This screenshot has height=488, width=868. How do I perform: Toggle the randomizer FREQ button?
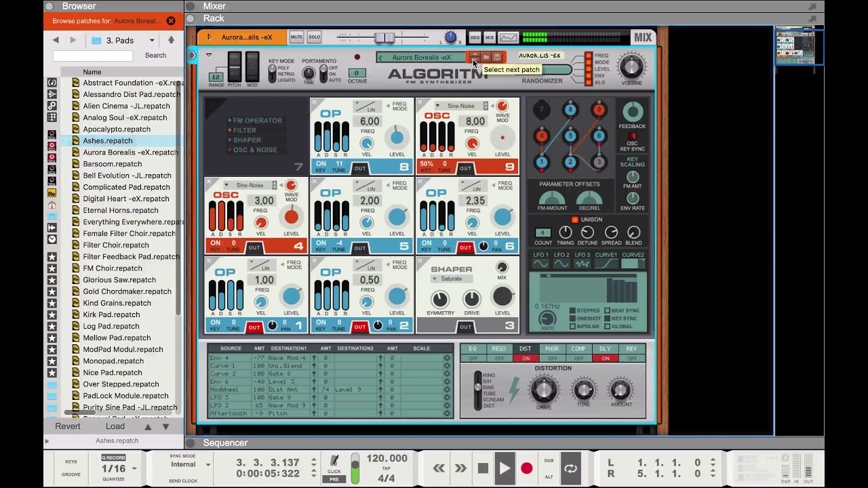(589, 56)
